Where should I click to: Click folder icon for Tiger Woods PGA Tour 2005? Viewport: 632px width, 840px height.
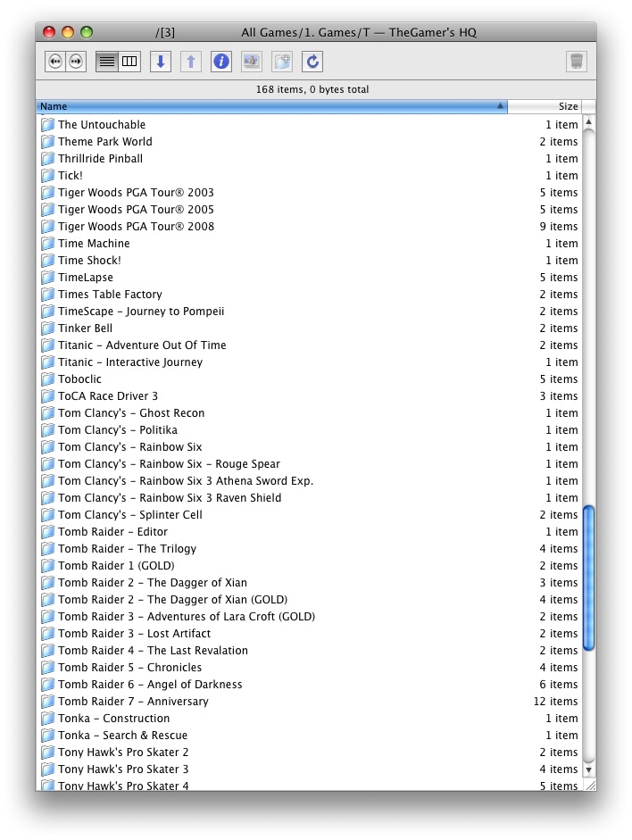48,210
